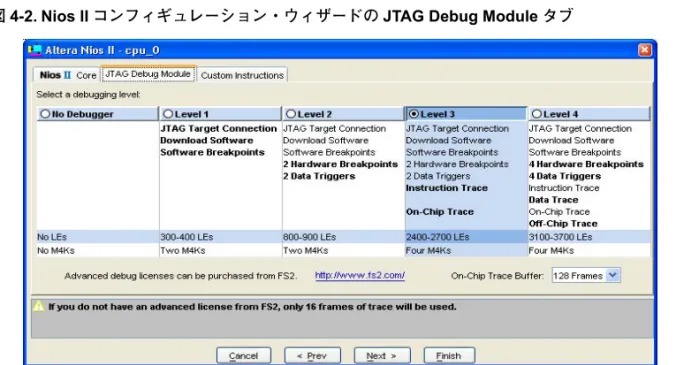
Task: Click 'Data Trace' under Level 4
Action: 553,200
